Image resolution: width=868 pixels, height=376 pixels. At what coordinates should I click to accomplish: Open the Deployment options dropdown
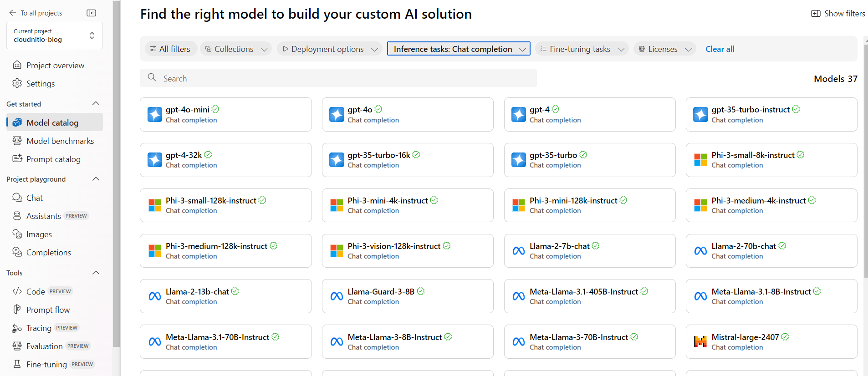pos(330,49)
